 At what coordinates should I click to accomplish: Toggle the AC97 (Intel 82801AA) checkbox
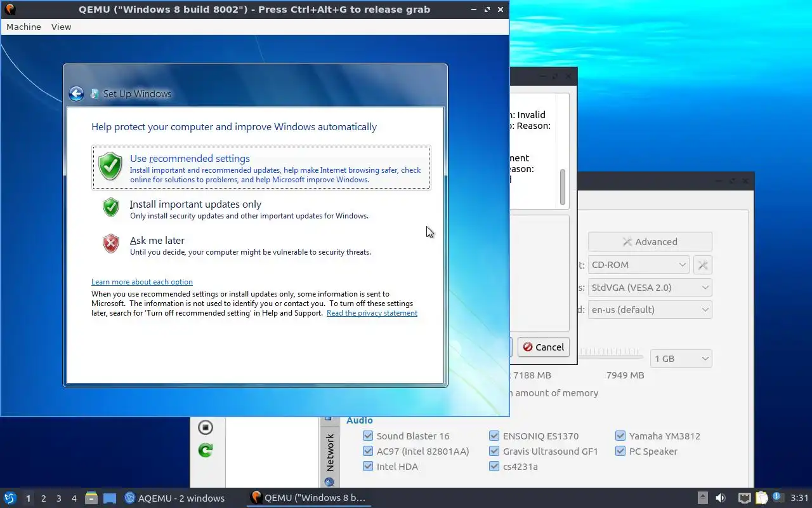click(368, 451)
